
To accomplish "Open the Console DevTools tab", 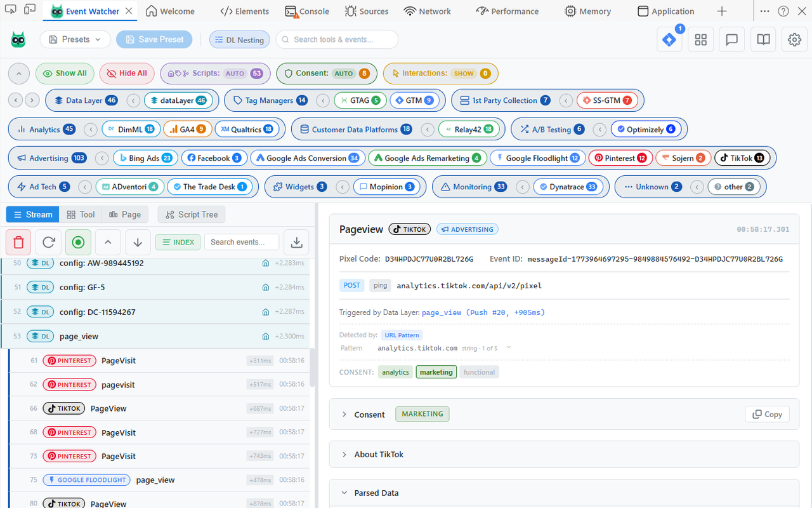I will click(307, 11).
